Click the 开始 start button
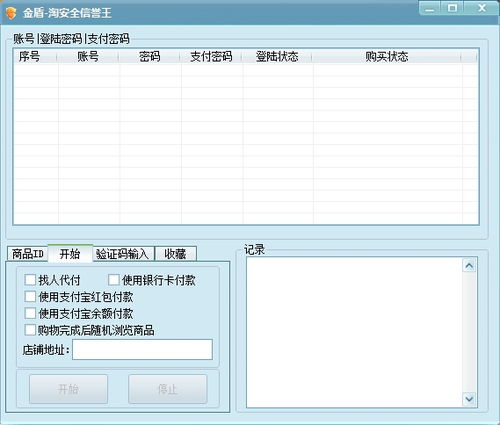This screenshot has width=500, height=425. [68, 389]
